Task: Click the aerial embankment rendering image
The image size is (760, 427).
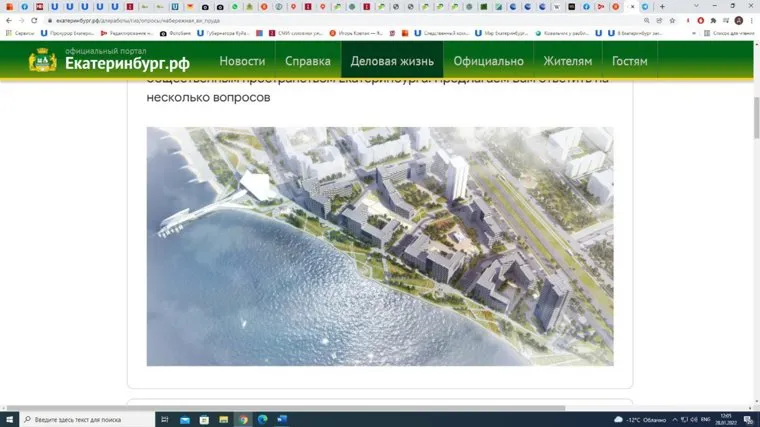Action: pyautogui.click(x=380, y=246)
